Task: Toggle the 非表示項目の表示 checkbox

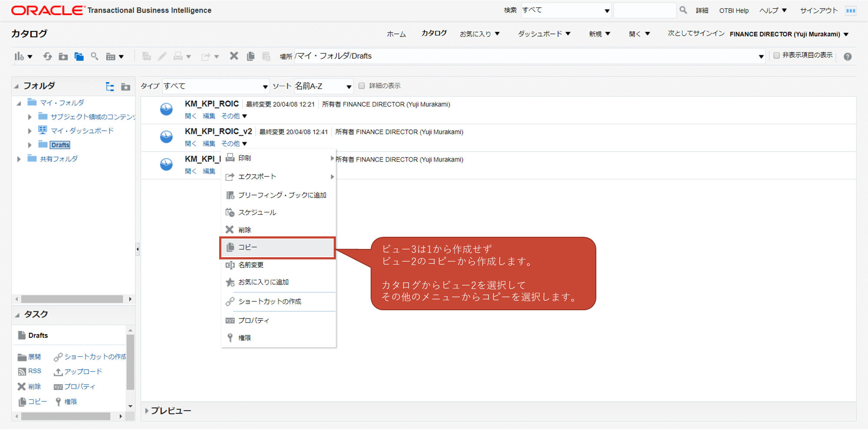Action: coord(777,55)
